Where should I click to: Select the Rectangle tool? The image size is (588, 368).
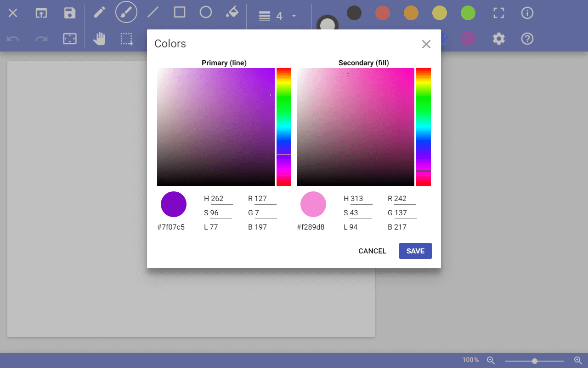point(179,13)
